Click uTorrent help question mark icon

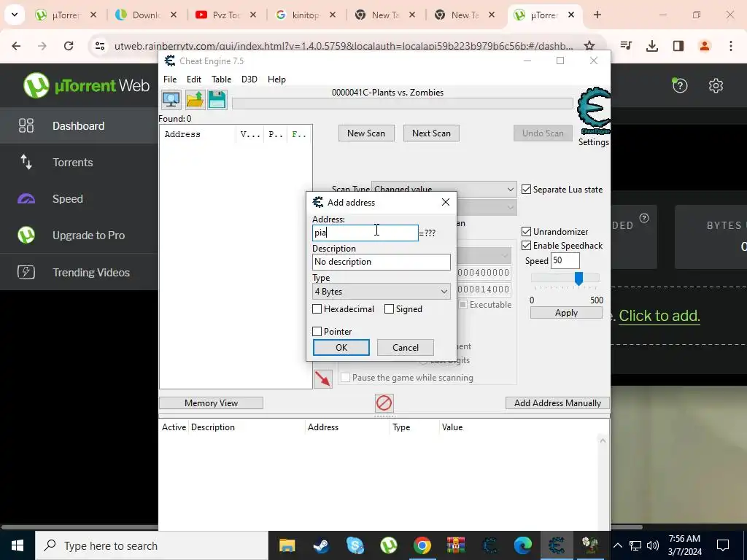click(680, 85)
